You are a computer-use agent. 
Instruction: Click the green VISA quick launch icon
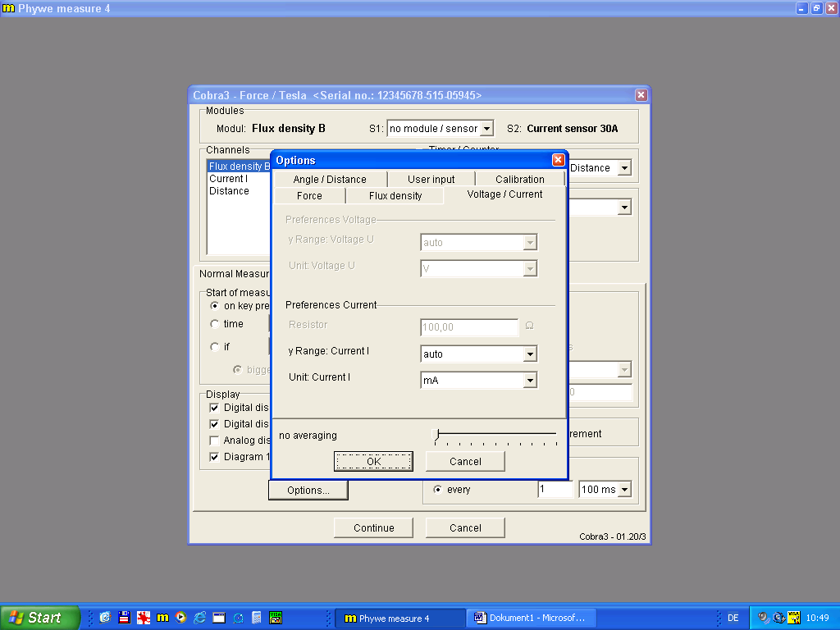tap(276, 618)
